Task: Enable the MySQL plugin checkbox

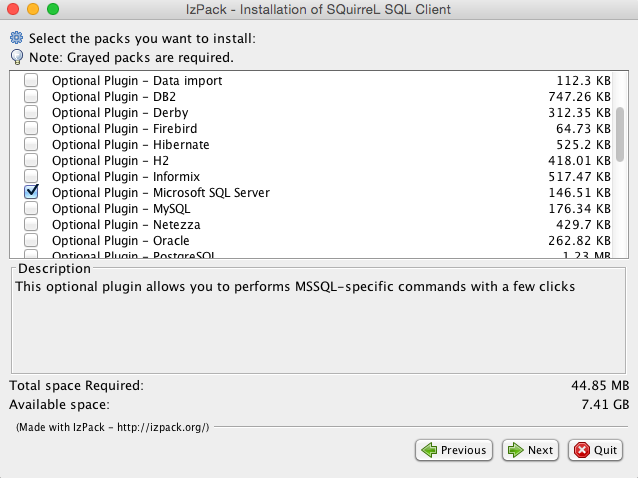Action: click(31, 208)
